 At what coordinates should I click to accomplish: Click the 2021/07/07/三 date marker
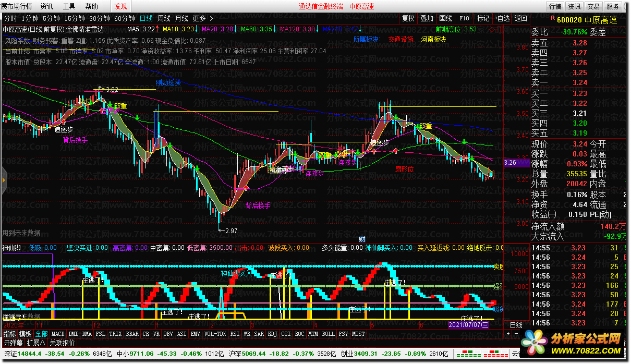click(468, 325)
